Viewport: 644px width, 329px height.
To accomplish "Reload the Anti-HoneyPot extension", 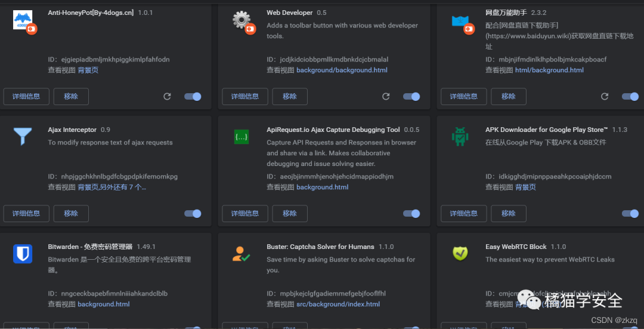I will click(x=167, y=96).
